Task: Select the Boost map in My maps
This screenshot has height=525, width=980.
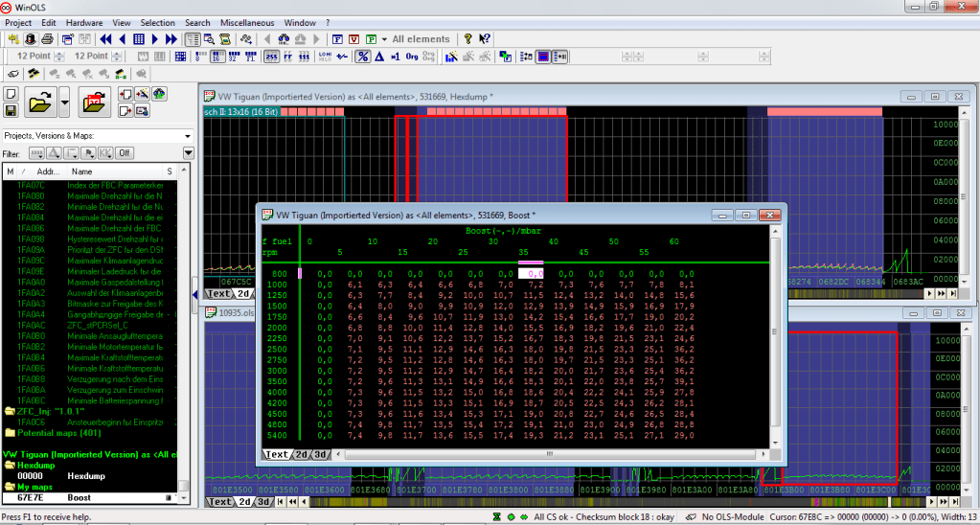Action: [79, 498]
